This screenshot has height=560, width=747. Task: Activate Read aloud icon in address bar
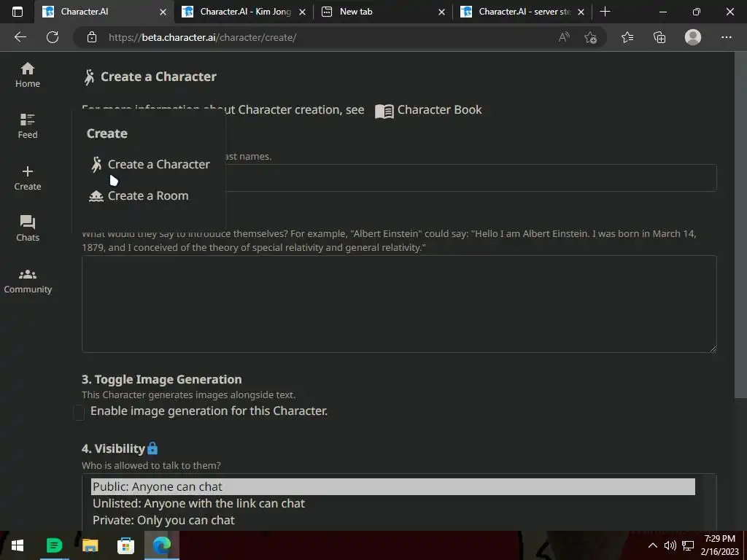pos(564,37)
